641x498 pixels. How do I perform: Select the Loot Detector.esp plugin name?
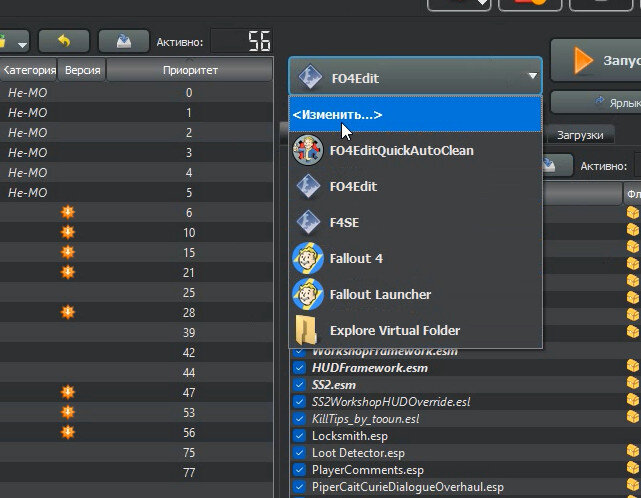(x=358, y=453)
